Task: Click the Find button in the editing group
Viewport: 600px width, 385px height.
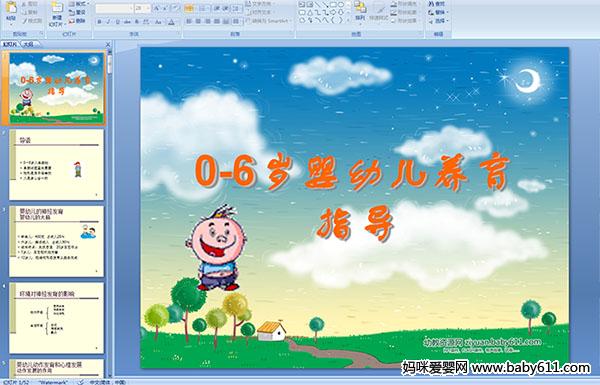Action: (437, 4)
